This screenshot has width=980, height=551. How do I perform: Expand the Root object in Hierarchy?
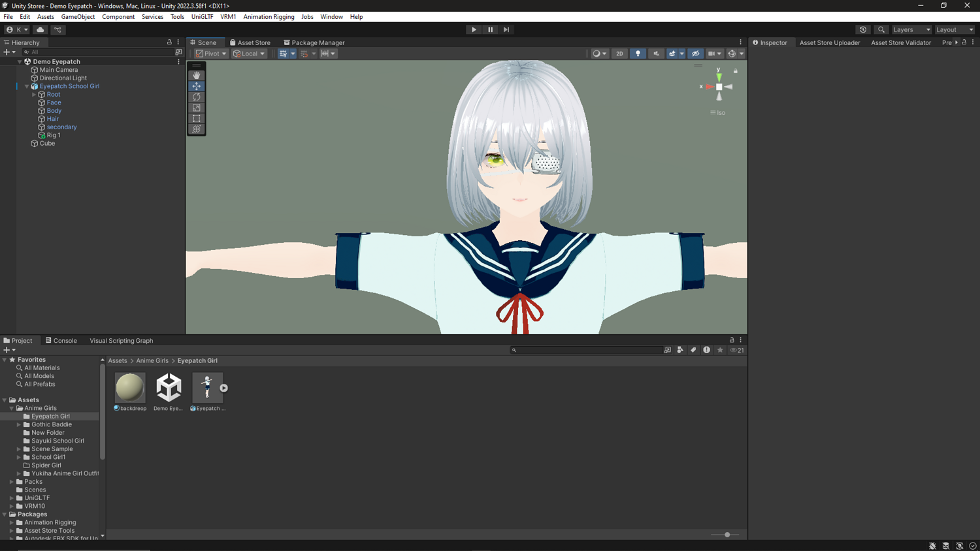click(x=34, y=95)
